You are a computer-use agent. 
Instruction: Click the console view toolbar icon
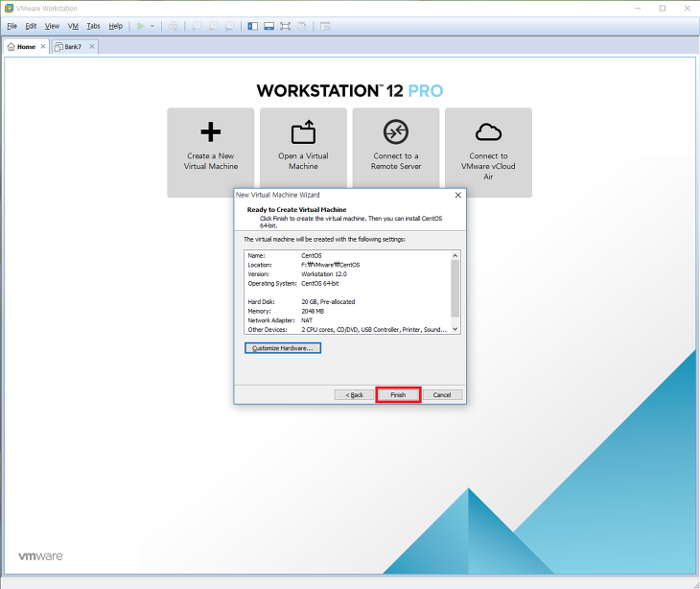[x=325, y=26]
